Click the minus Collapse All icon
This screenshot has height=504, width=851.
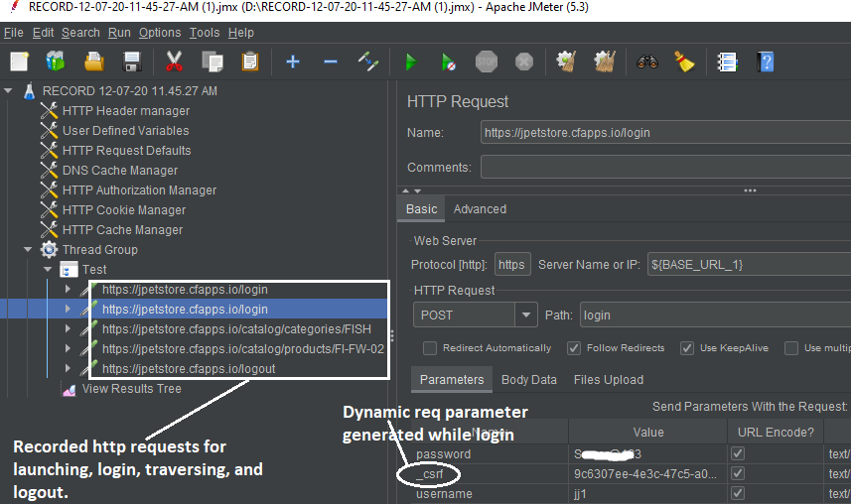(x=331, y=62)
